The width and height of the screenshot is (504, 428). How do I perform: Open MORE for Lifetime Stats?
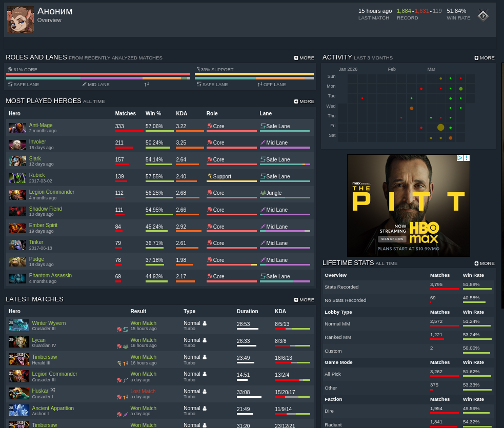pyautogui.click(x=485, y=263)
